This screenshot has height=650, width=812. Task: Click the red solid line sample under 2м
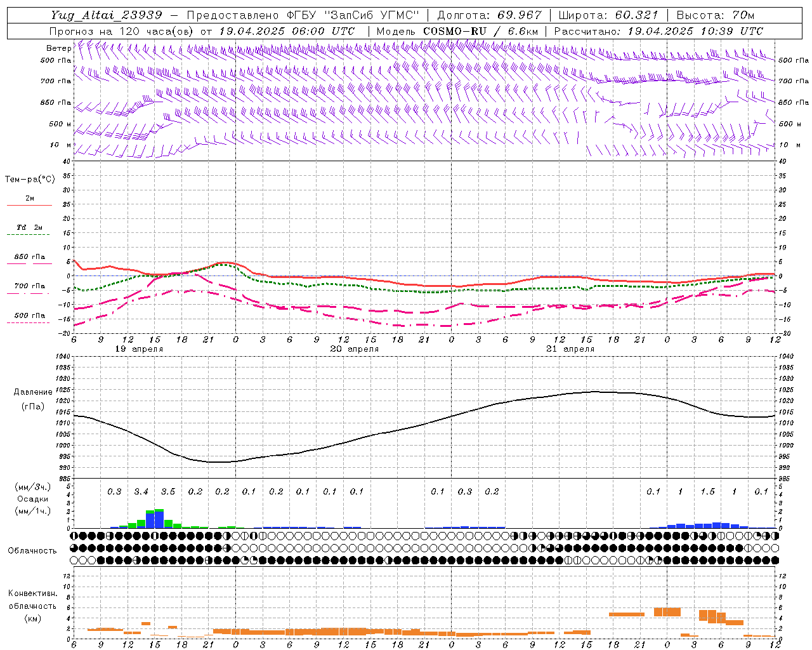[29, 206]
